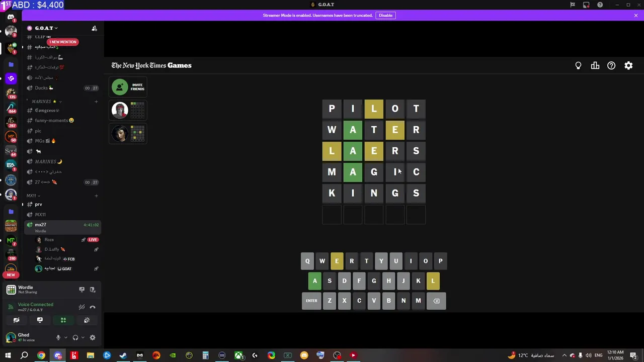Open the EA server icon in server list
This screenshot has width=644, height=362.
tap(11, 164)
